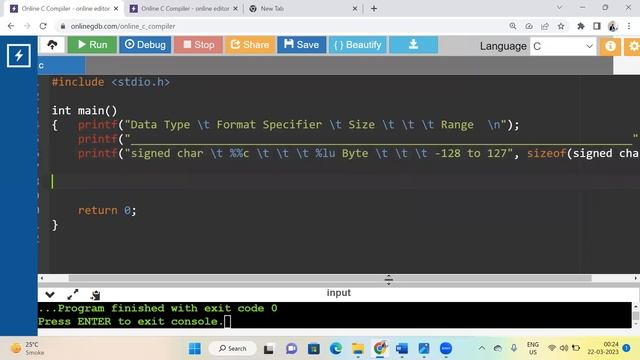Open the Windows Start menu
Viewport: 640px width, 360px height.
point(195,349)
